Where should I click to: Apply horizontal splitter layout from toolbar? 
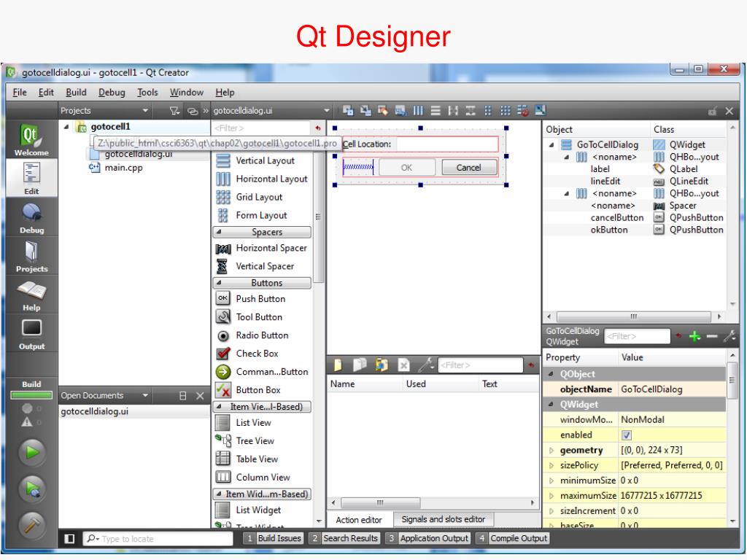pos(453,111)
